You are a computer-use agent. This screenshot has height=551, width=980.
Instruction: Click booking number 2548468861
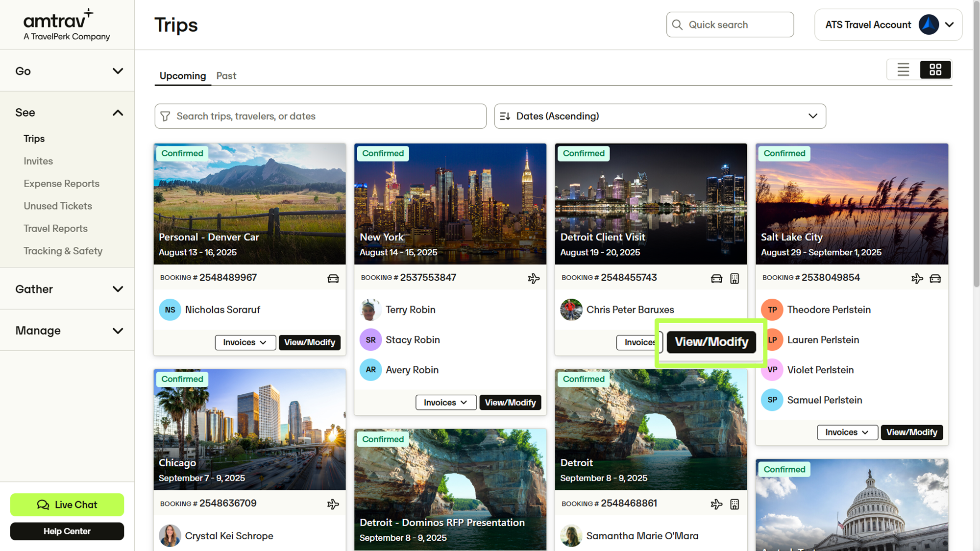pos(629,503)
